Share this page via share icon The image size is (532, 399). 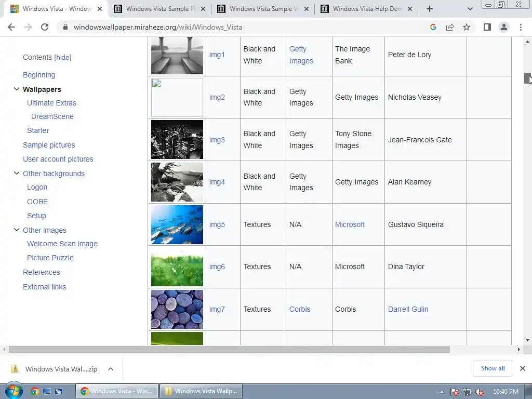450,27
